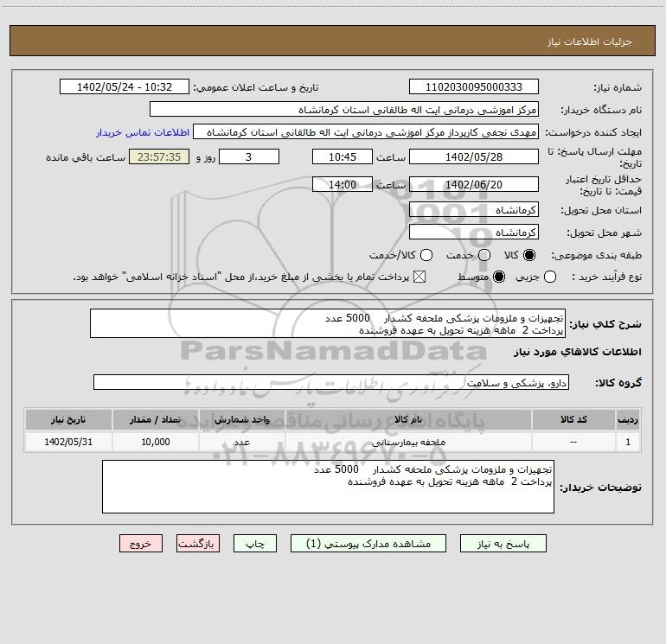Click the response deadline date 1402/05/28
This screenshot has width=666, height=644.
(x=474, y=156)
